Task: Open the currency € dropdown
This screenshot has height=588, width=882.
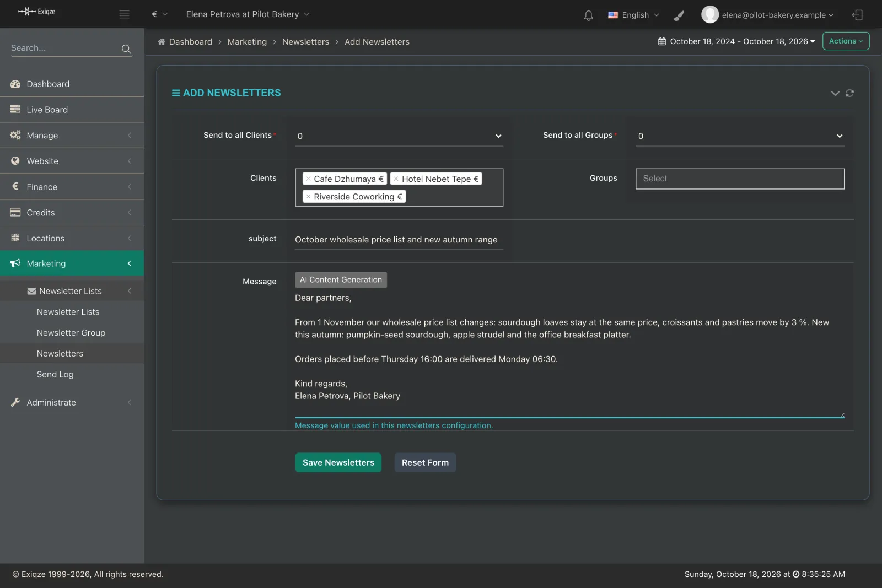Action: (x=159, y=14)
